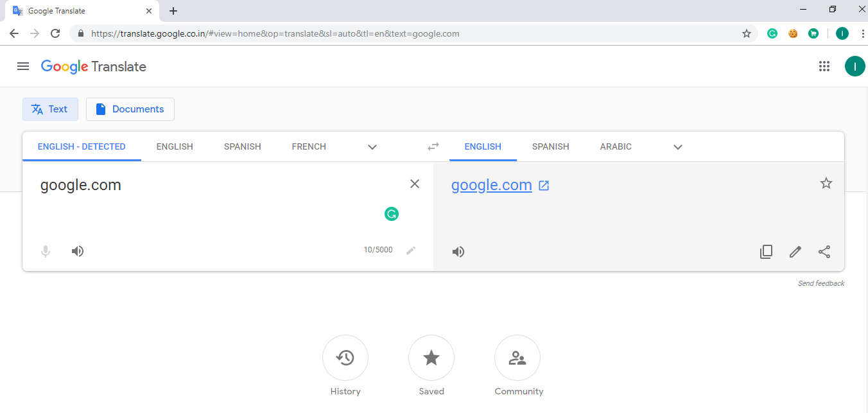Screen dimensions: 868x413
Task: Listen to the translated text
Action: (458, 252)
